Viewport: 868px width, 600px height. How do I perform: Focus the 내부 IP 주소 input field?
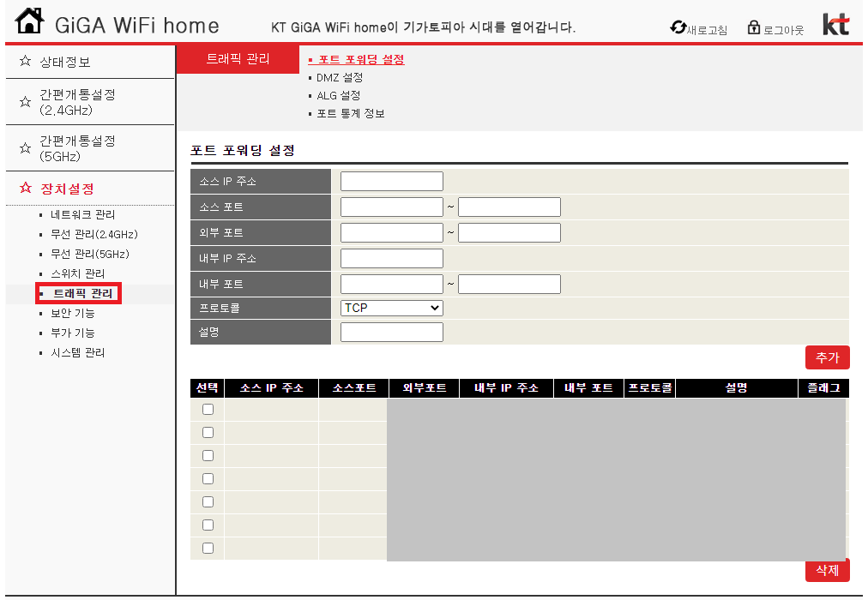click(392, 258)
